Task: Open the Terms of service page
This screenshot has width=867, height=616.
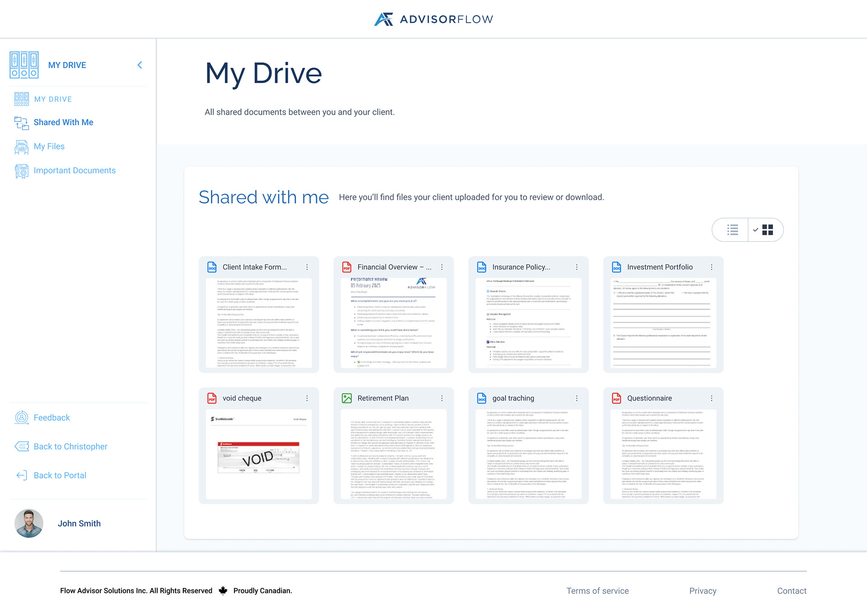Action: 597,590
